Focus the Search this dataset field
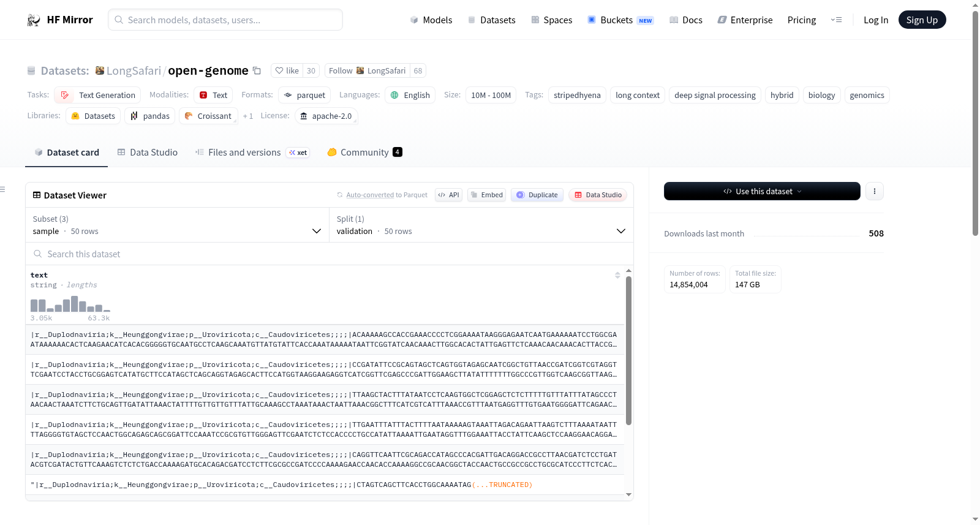The height and width of the screenshot is (525, 980). click(330, 254)
